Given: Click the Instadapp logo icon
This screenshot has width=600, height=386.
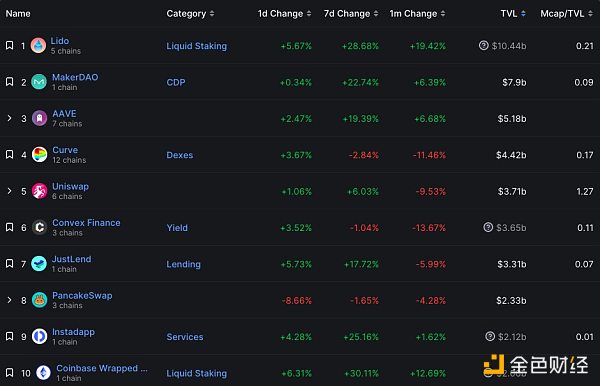Looking at the screenshot, I should coord(39,336).
